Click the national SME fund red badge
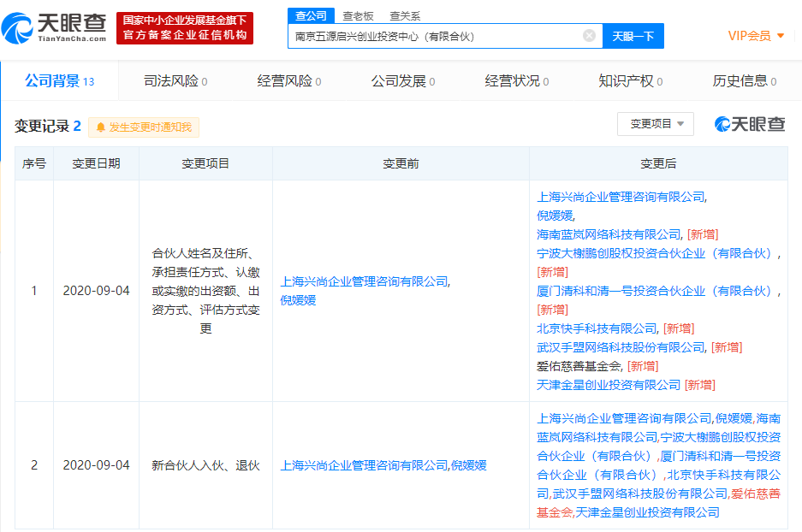This screenshot has height=532, width=802. [186, 27]
